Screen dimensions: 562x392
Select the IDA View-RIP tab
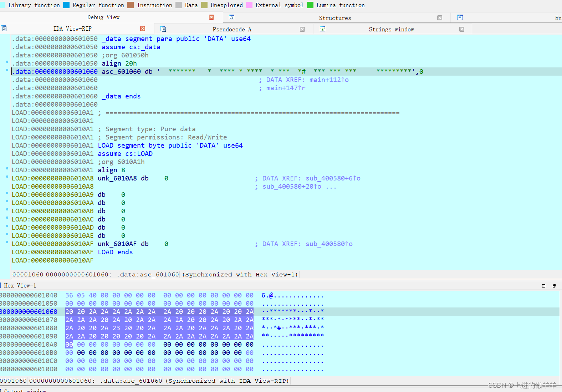click(72, 29)
